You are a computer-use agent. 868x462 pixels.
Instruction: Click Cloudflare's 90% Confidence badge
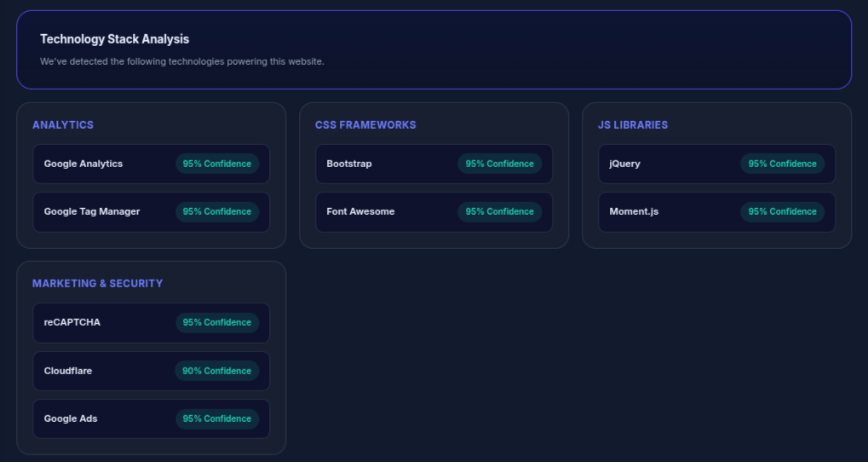click(217, 371)
